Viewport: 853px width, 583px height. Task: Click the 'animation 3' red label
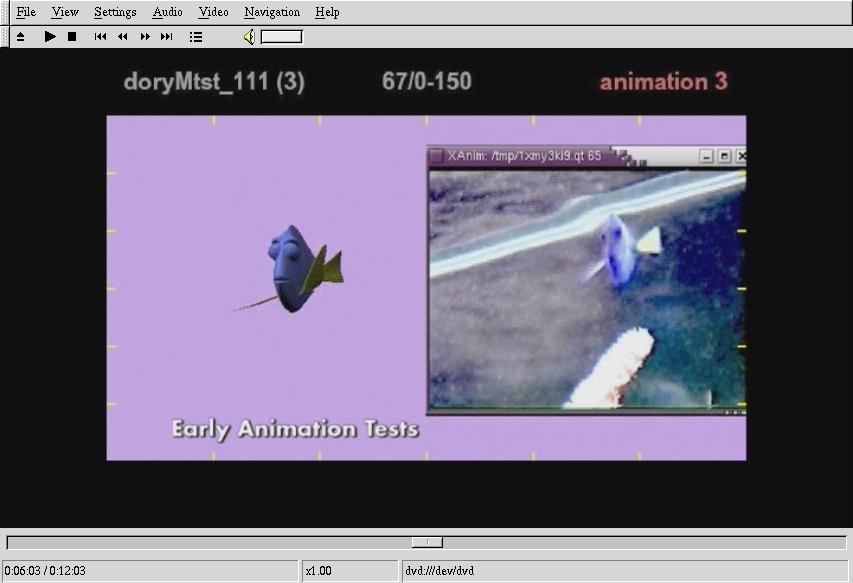(x=663, y=82)
